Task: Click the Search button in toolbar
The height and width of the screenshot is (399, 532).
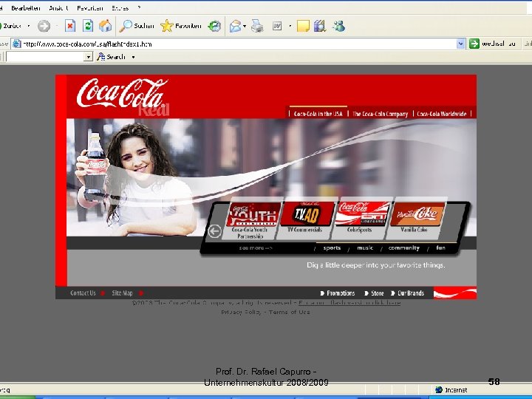Action: click(x=111, y=57)
